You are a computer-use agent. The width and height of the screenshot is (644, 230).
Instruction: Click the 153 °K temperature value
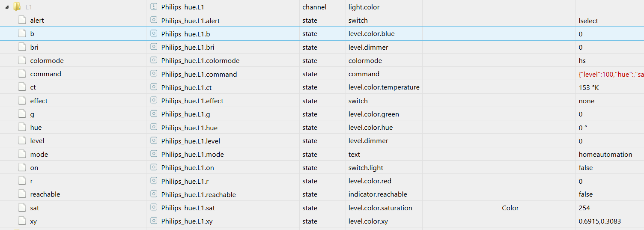pos(589,87)
